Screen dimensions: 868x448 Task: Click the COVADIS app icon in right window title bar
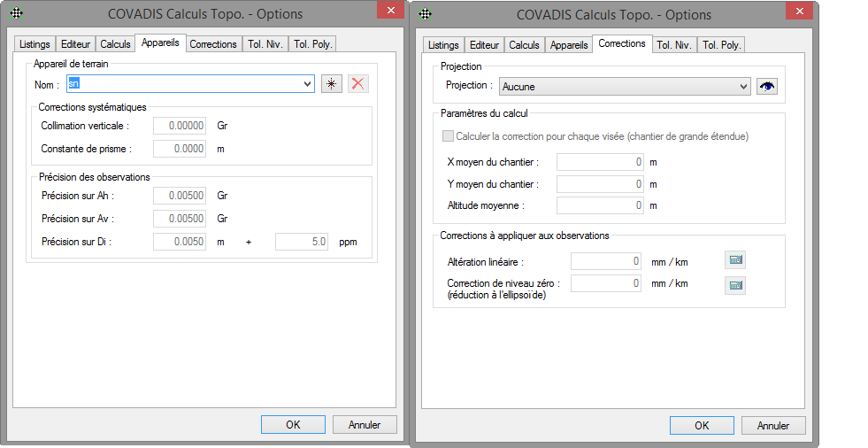tap(425, 14)
